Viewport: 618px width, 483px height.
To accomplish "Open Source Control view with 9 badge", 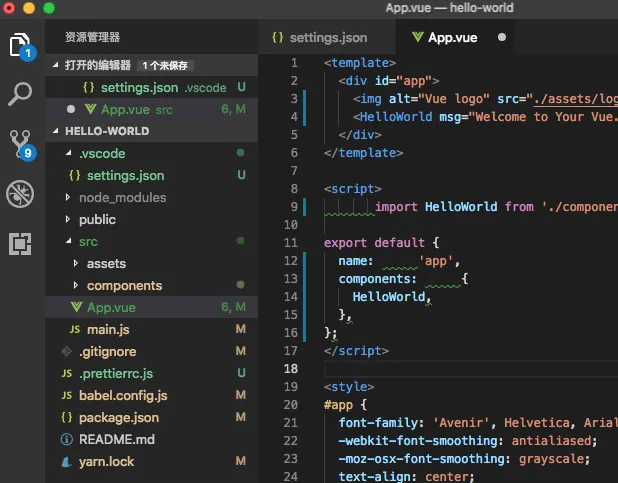I will [x=20, y=143].
